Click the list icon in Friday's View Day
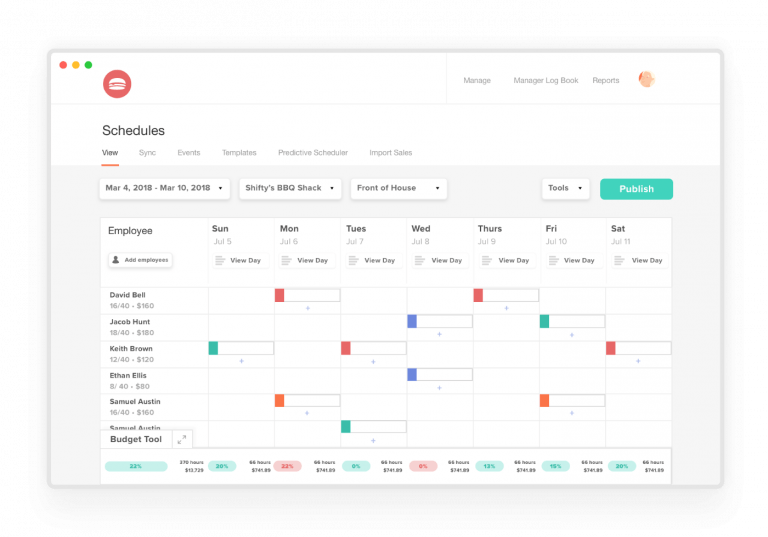This screenshot has height=537, width=768. point(553,260)
